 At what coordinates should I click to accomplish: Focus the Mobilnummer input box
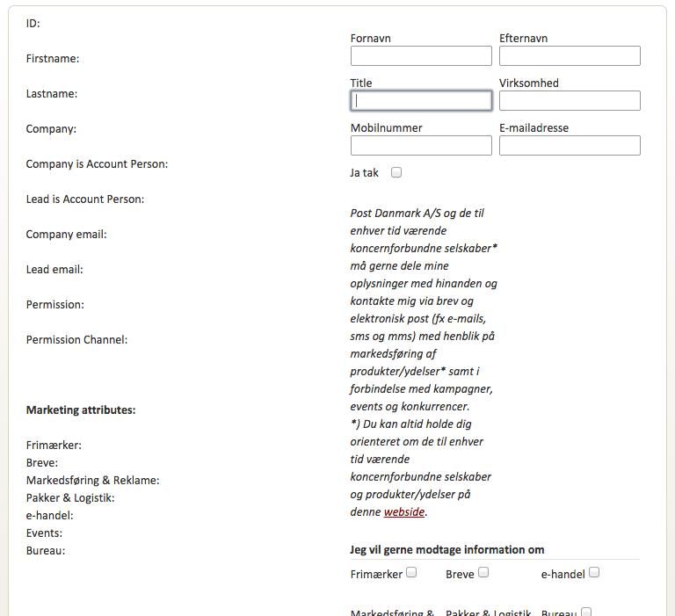[x=421, y=146]
